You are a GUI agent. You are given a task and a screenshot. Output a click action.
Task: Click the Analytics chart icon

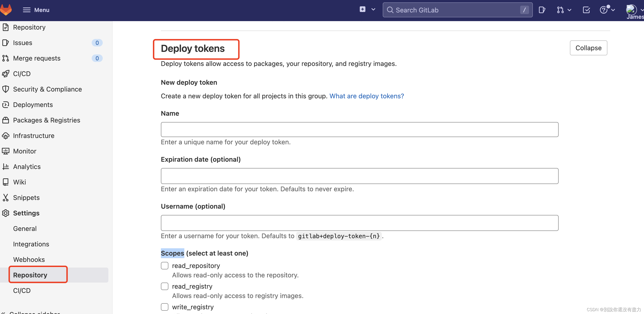[x=5, y=166]
